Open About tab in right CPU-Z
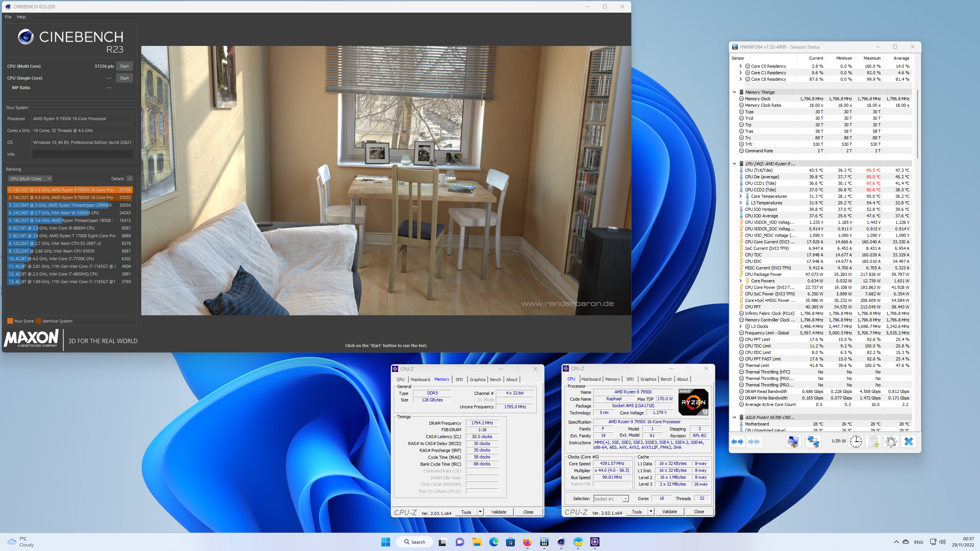980x551 pixels. pos(683,379)
